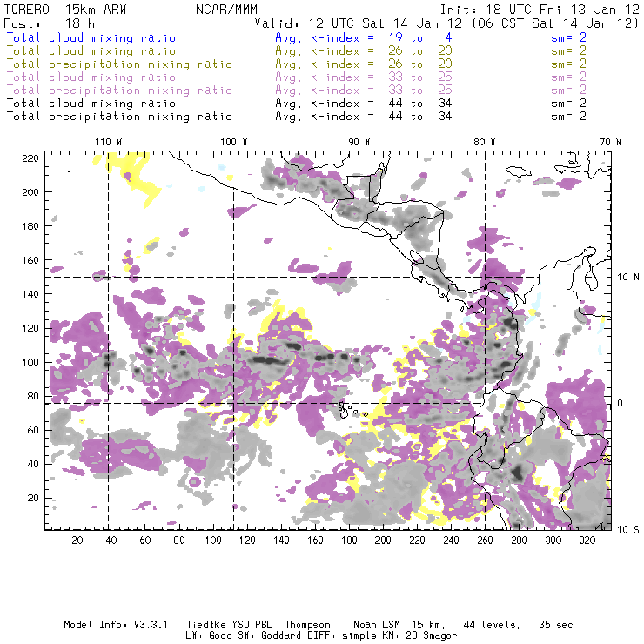The height and width of the screenshot is (644, 644).
Task: Select the '44 levels,' footer text
Action: point(492,625)
